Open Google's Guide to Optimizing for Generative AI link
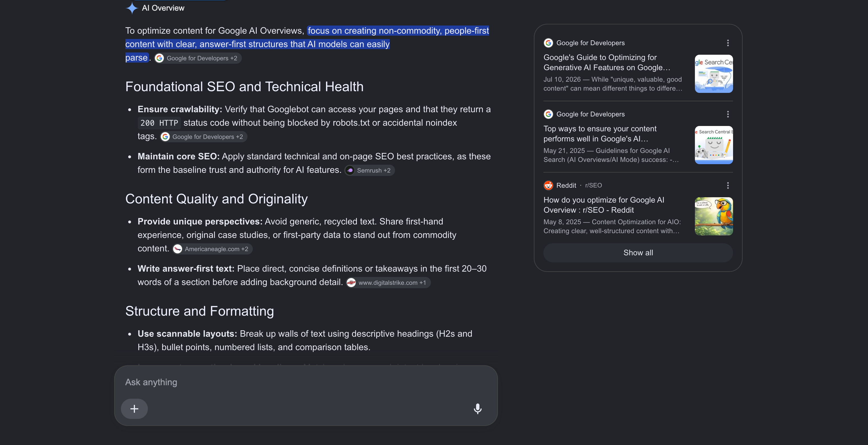 [607, 62]
